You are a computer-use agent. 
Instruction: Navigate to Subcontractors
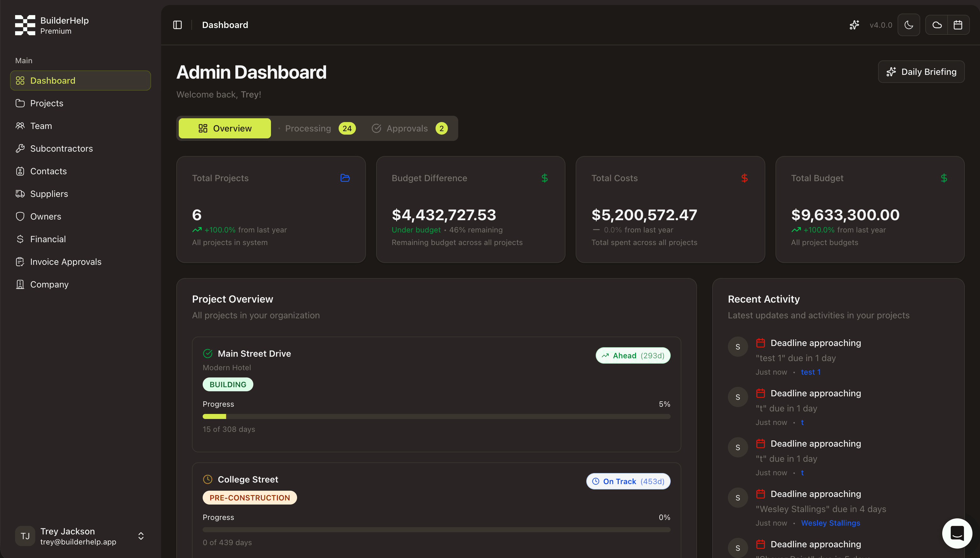pyautogui.click(x=81, y=148)
